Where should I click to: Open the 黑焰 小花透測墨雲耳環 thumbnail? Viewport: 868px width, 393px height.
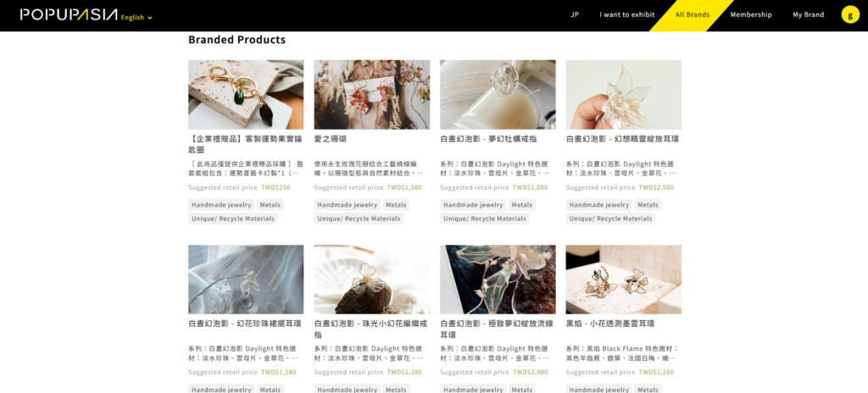[623, 280]
